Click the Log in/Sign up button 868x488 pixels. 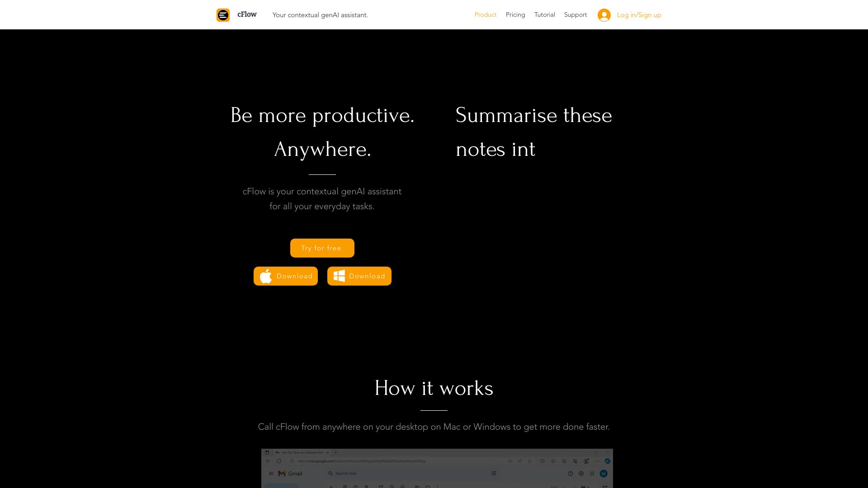(630, 15)
